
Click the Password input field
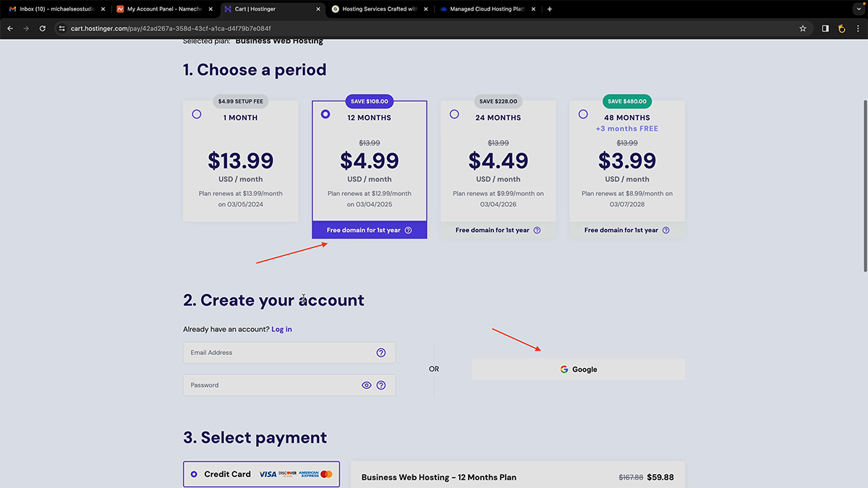289,385
